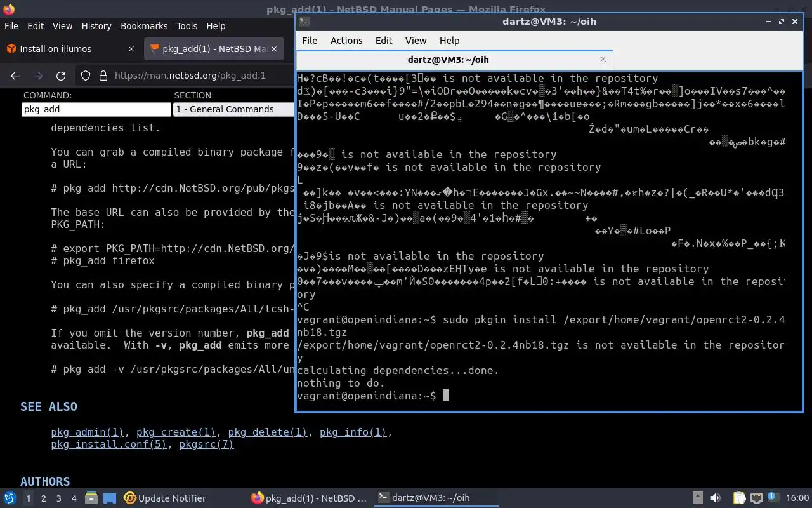This screenshot has height=508, width=812.
Task: Switch to workspace 4
Action: coord(74,498)
